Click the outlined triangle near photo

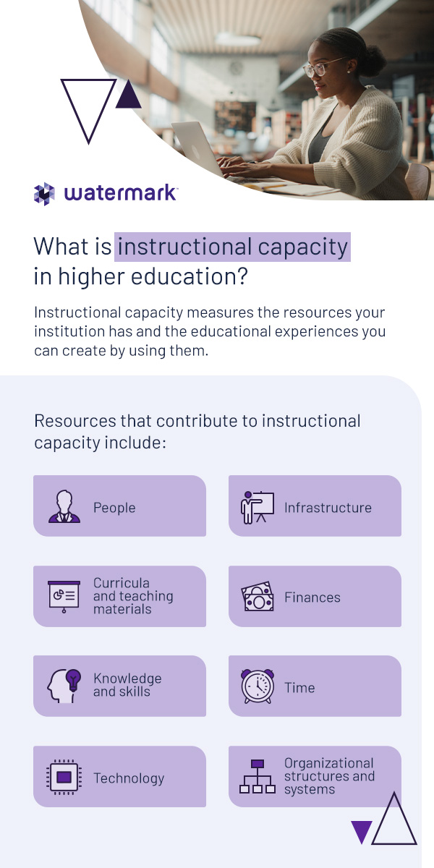89,111
